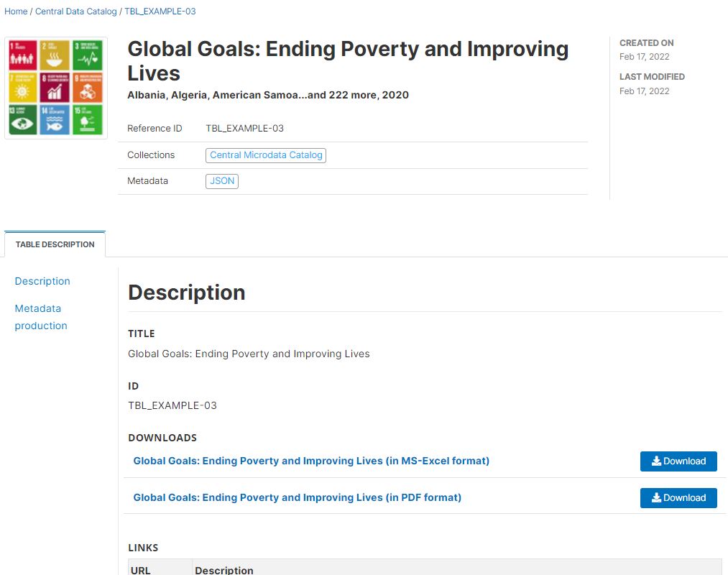This screenshot has height=575, width=728.
Task: Click the SDG 15 Life on Land tree tile
Action: click(x=88, y=120)
